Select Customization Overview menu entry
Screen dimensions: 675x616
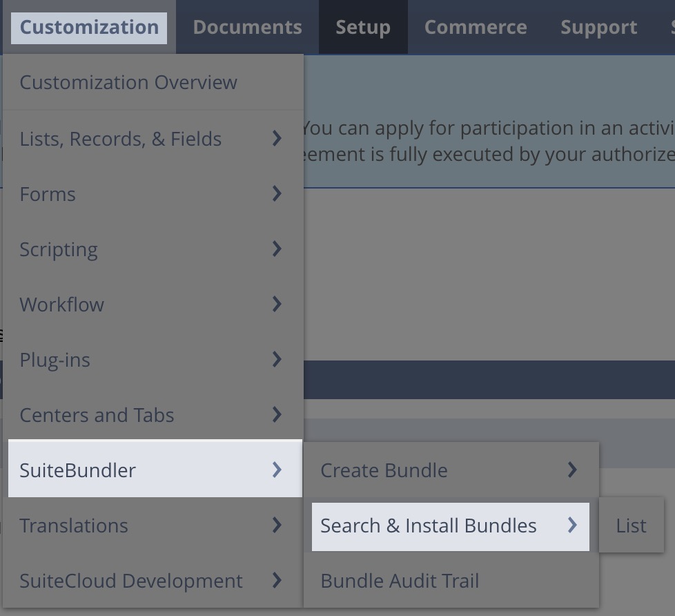pos(153,82)
